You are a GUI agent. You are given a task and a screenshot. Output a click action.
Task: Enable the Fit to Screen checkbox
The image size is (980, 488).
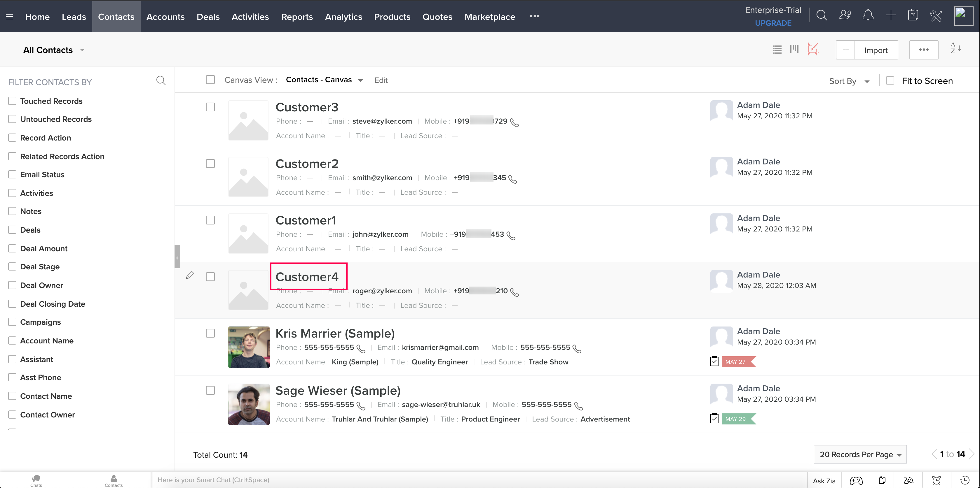(890, 80)
